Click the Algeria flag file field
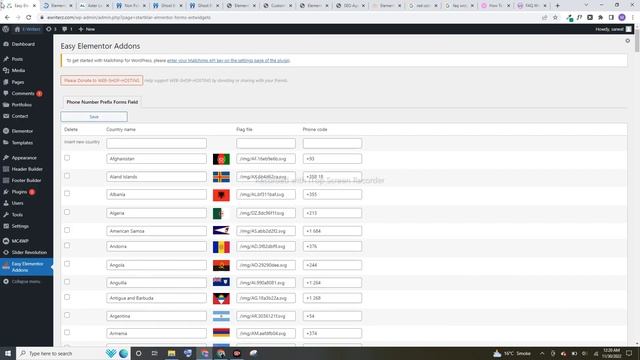This screenshot has height=360, width=640. 266,213
